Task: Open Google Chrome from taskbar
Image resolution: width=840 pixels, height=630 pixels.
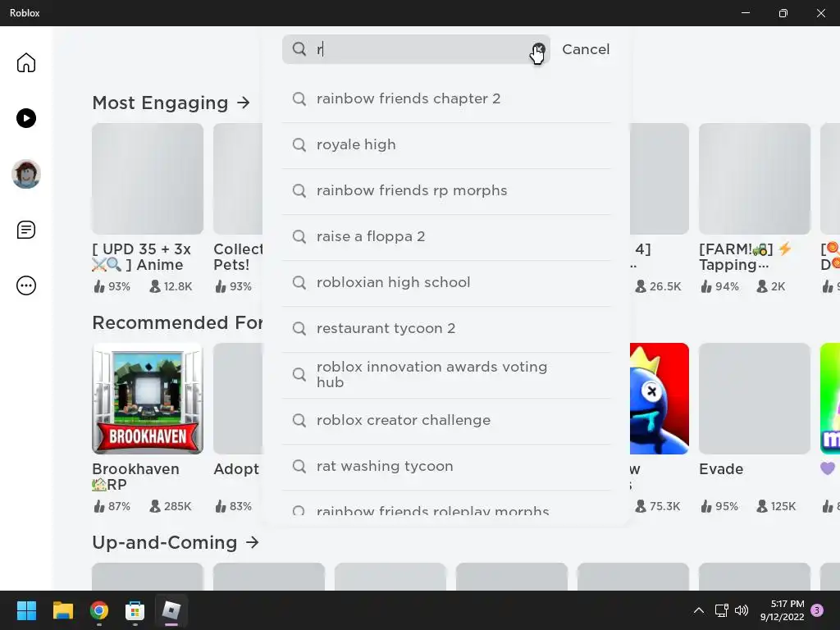Action: coord(99,610)
